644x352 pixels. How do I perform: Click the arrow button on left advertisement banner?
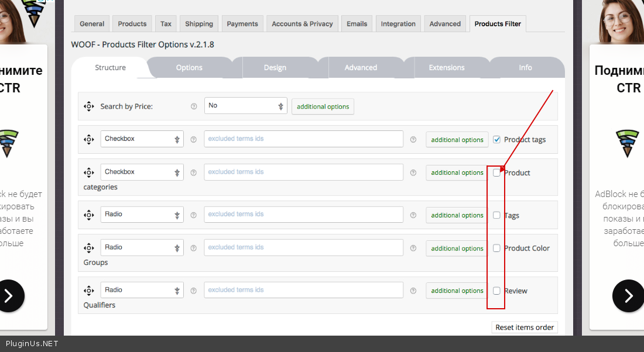[x=8, y=296]
